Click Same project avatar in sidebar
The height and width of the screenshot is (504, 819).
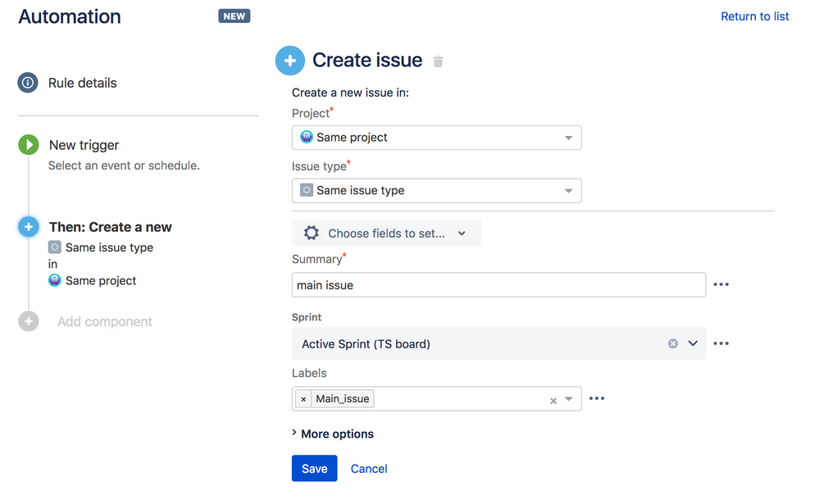[x=55, y=280]
